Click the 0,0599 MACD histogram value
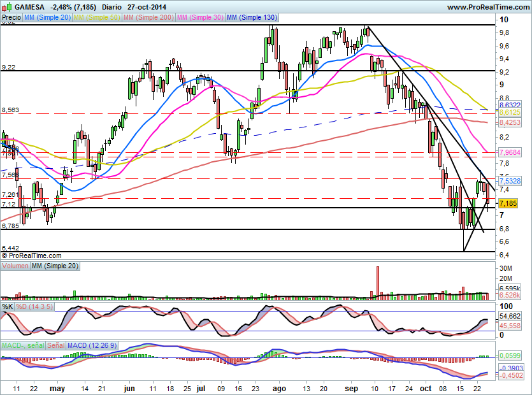532x395 pixels. click(510, 355)
